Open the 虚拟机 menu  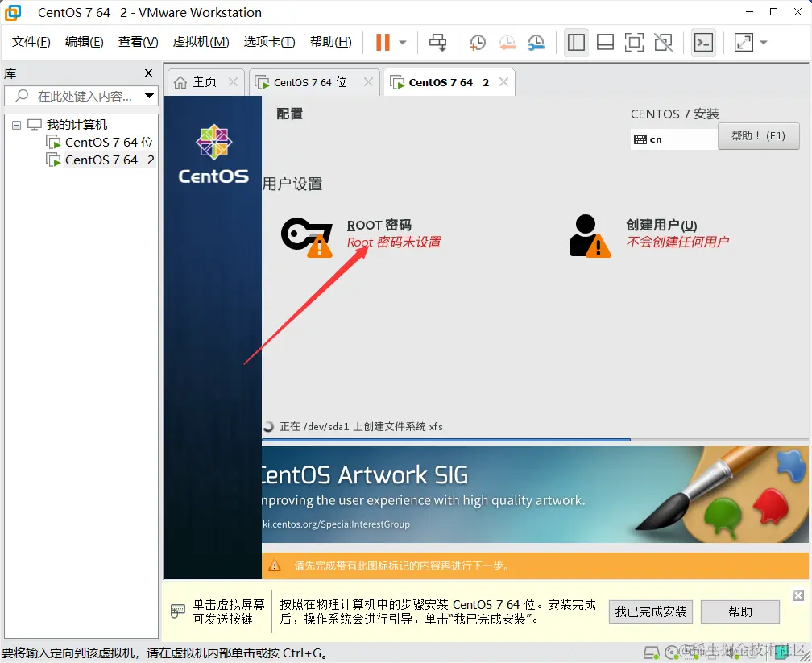[200, 42]
